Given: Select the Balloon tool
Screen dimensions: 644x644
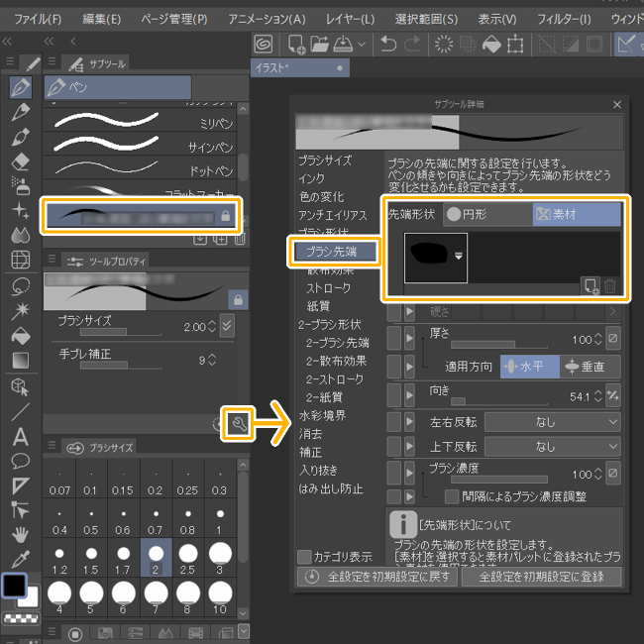Looking at the screenshot, I should (x=21, y=461).
